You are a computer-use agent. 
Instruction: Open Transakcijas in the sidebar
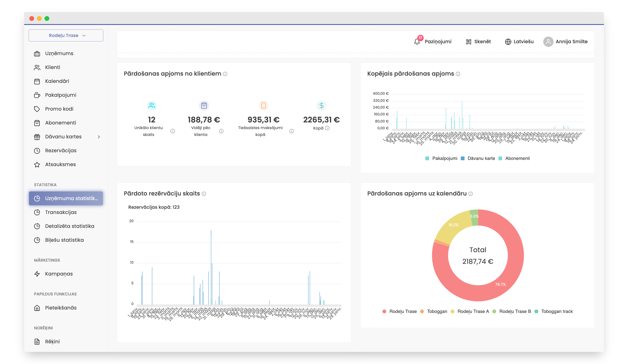point(61,212)
